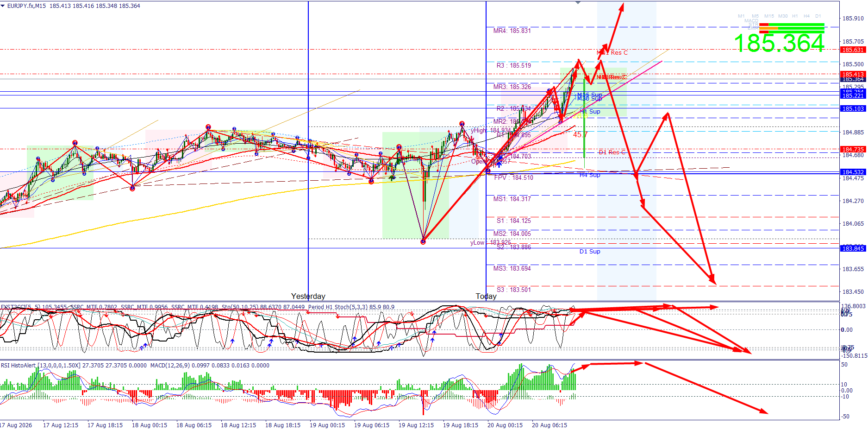Select the EURJPY.fx,M15 symbol title text
Image resolution: width=868 pixels, height=430 pixels.
coord(27,6)
